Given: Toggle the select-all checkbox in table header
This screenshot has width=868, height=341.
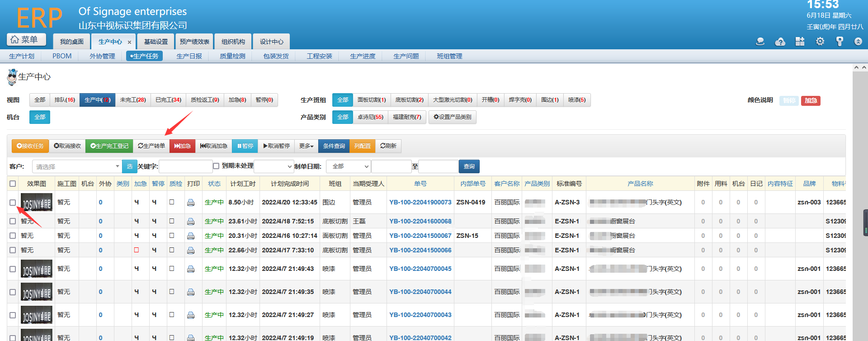Looking at the screenshot, I should click(13, 184).
